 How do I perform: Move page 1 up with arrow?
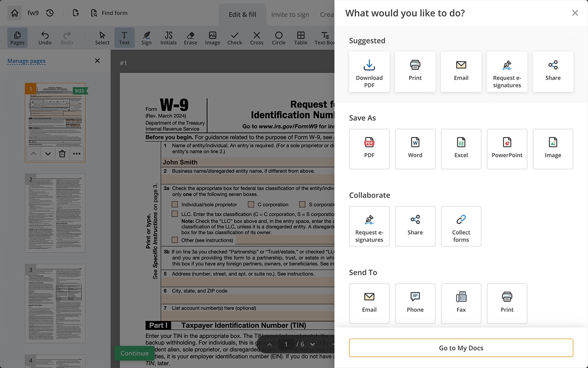tap(33, 154)
